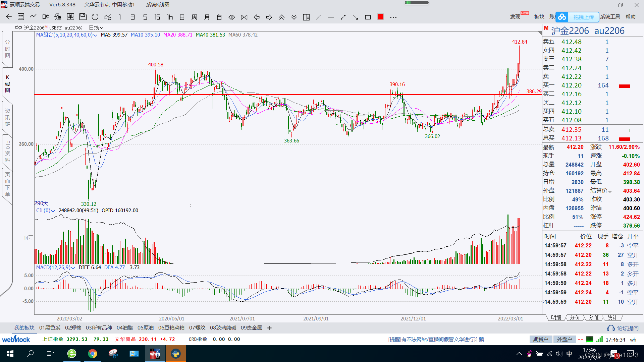Select the trend line drawing tool
Viewport: 644px width, 362px height.
(x=318, y=17)
